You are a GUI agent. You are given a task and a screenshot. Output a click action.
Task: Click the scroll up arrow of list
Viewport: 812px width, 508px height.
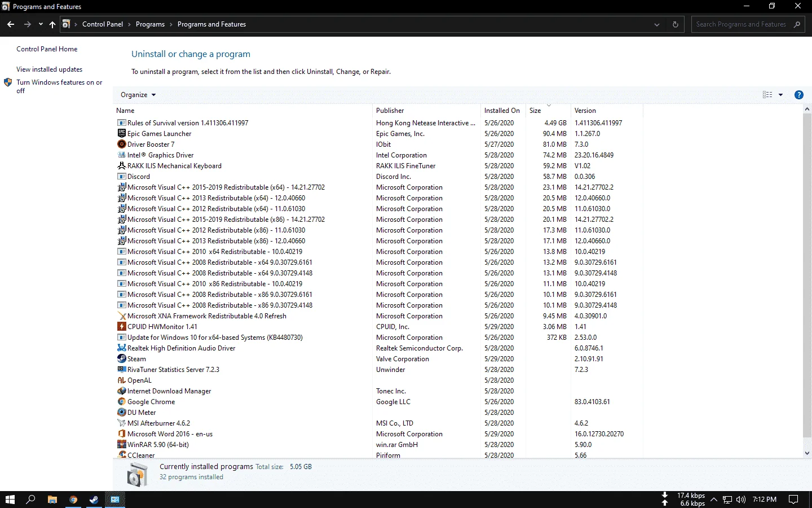point(807,110)
